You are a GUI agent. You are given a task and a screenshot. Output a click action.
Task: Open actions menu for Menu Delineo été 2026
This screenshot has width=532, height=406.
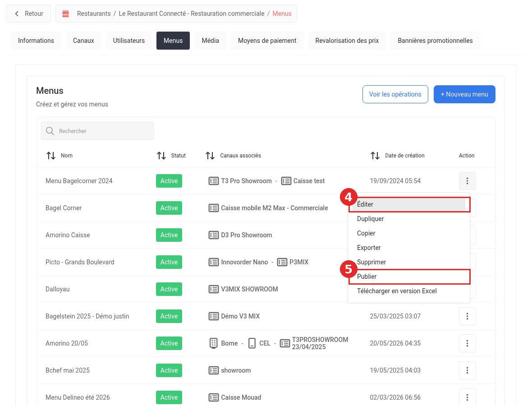click(x=467, y=397)
